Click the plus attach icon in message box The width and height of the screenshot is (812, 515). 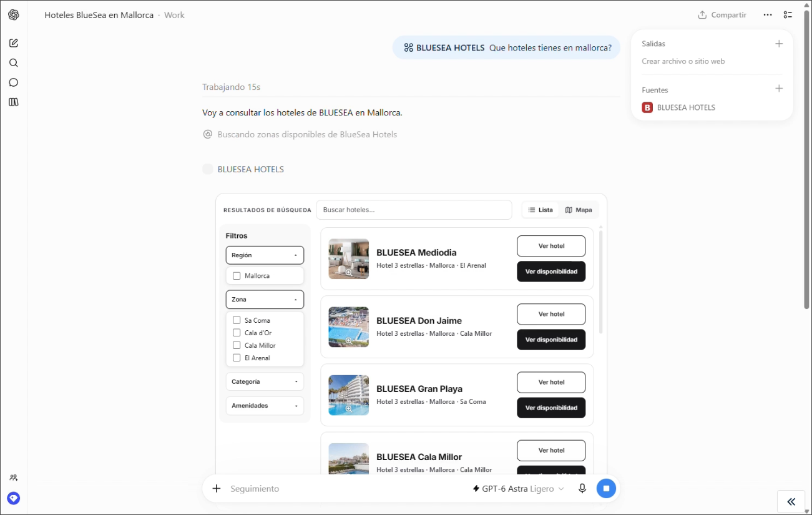point(217,489)
